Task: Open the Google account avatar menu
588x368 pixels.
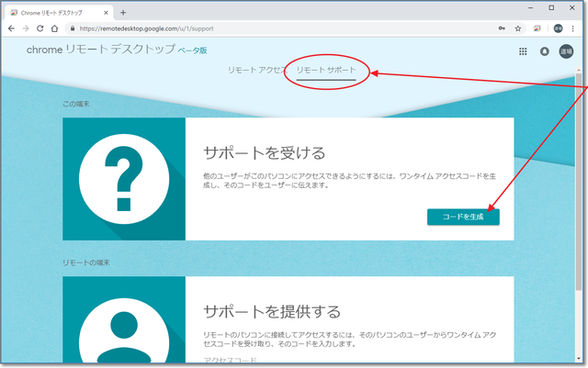Action: [567, 52]
